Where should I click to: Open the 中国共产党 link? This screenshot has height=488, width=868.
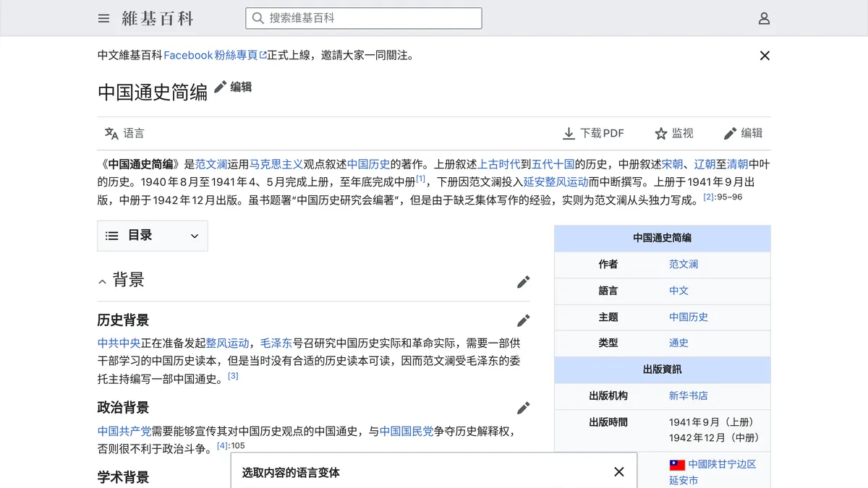124,431
